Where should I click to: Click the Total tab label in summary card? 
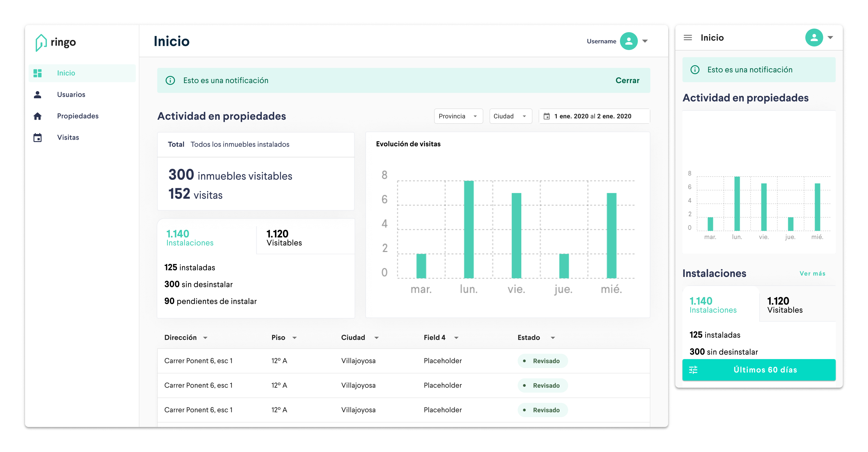[x=176, y=145]
